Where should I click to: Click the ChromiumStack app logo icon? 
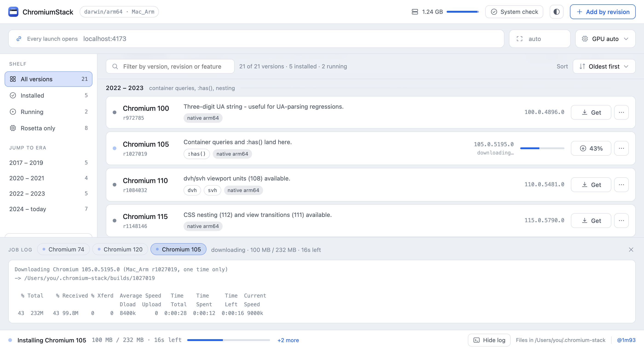(13, 12)
